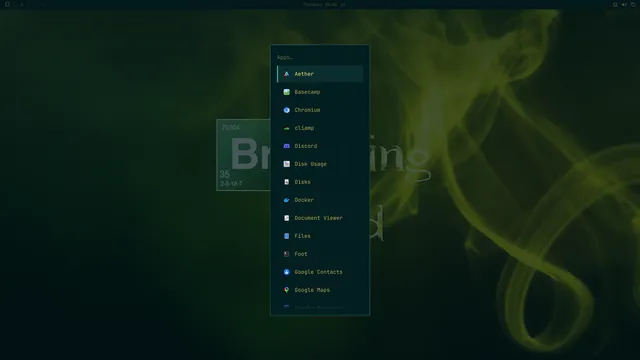Select the Google Maps pin icon
The height and width of the screenshot is (360, 640).
pos(287,289)
